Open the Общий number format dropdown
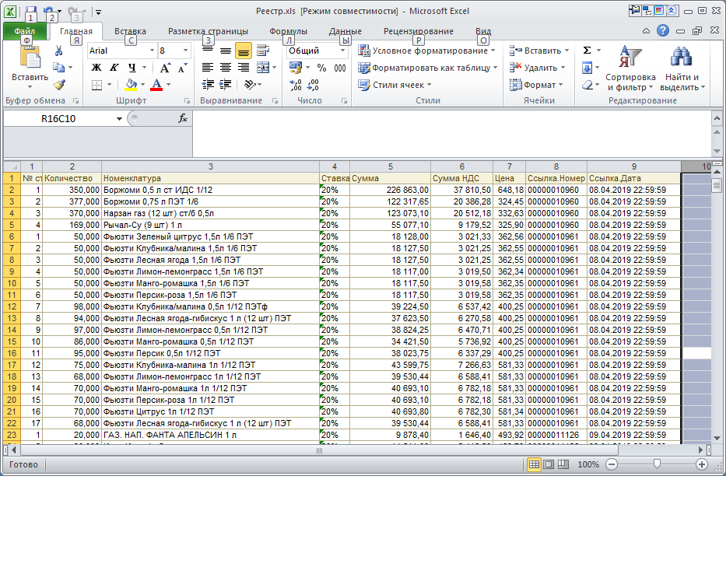 (342, 51)
